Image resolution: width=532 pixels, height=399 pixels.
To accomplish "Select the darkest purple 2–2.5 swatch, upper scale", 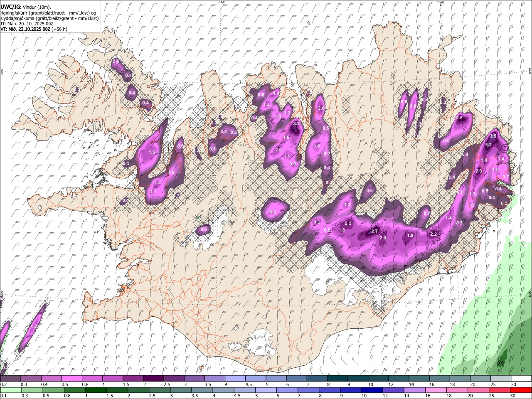I will pyautogui.click(x=153, y=378).
